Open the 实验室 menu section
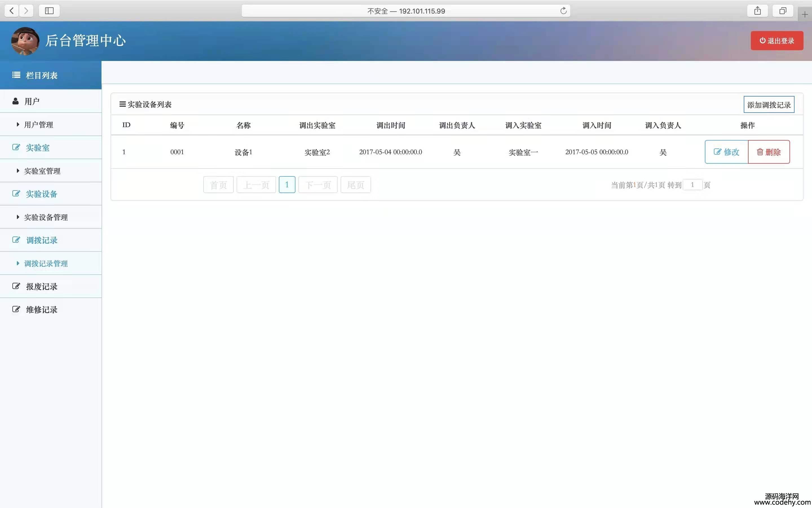 click(x=51, y=148)
